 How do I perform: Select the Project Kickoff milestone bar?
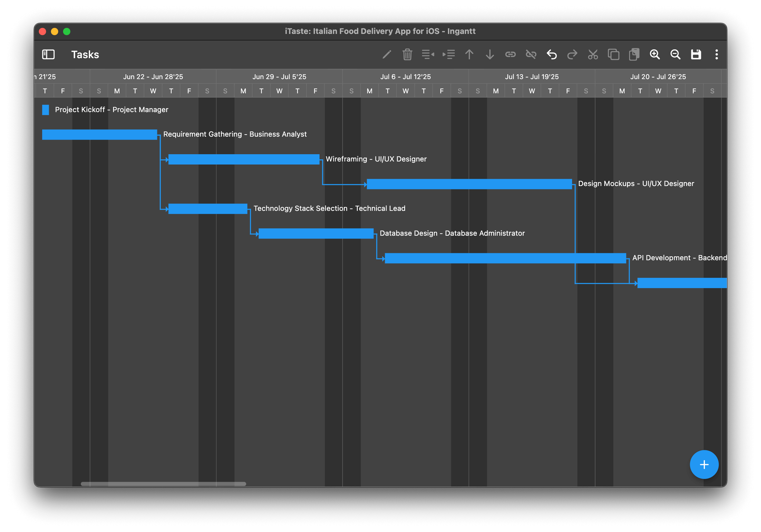pyautogui.click(x=45, y=110)
